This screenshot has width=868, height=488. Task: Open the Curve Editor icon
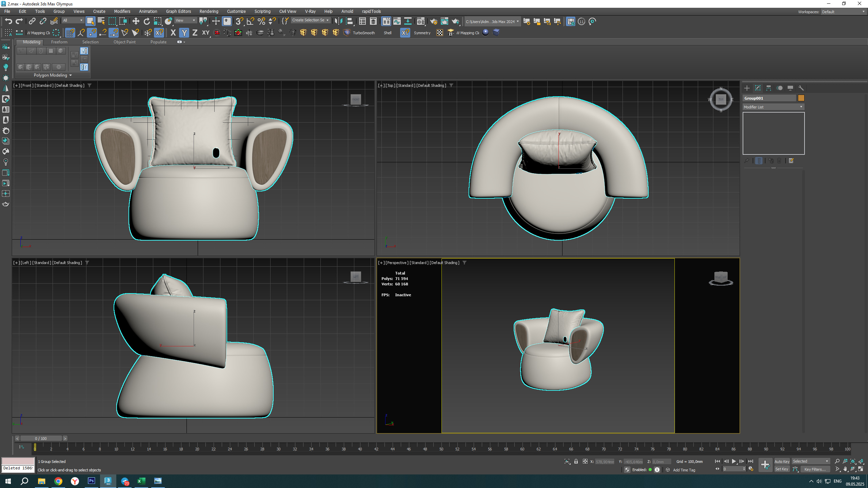coord(397,21)
